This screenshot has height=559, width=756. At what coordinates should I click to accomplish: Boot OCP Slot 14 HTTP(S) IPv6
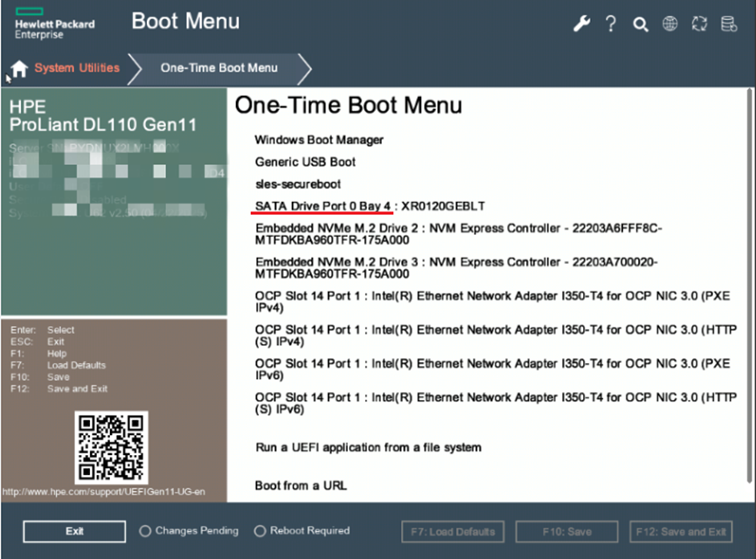[x=496, y=403]
